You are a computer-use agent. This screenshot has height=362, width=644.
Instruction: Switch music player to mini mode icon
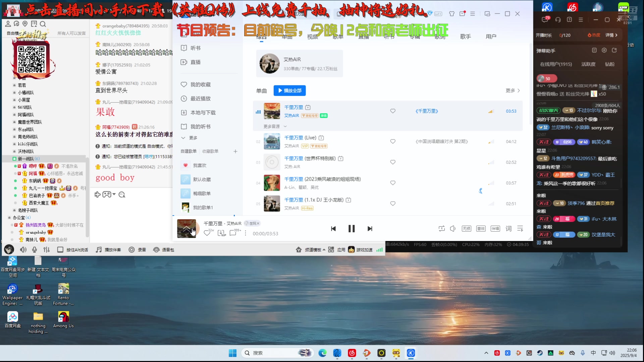click(487, 14)
